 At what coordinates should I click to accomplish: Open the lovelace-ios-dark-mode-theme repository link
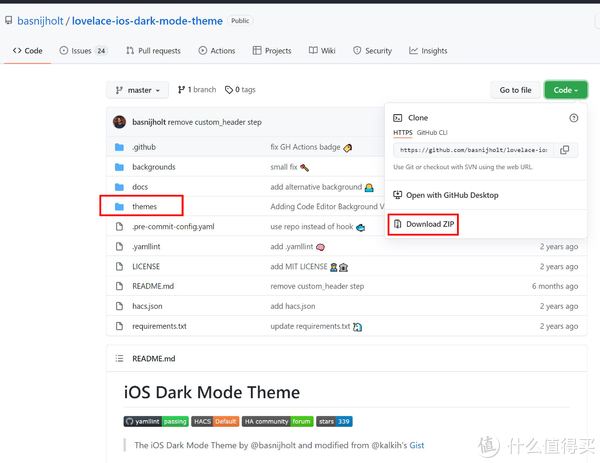tap(147, 21)
